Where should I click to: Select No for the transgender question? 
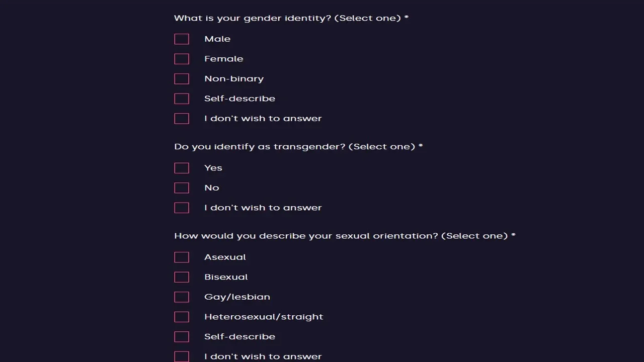pyautogui.click(x=182, y=188)
